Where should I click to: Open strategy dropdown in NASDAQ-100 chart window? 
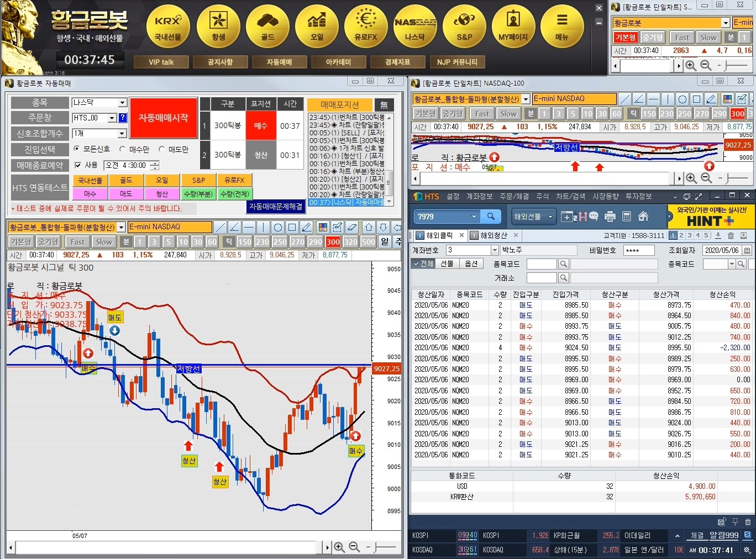[x=526, y=99]
